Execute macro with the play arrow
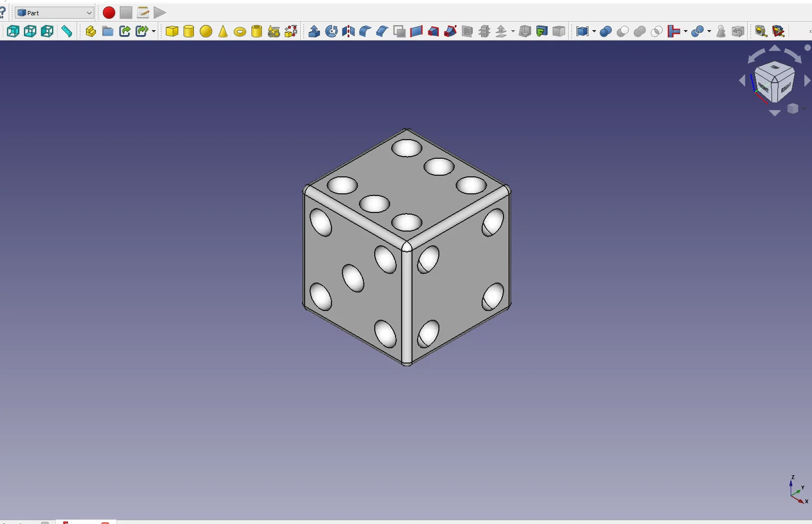The height and width of the screenshot is (524, 812). 160,13
